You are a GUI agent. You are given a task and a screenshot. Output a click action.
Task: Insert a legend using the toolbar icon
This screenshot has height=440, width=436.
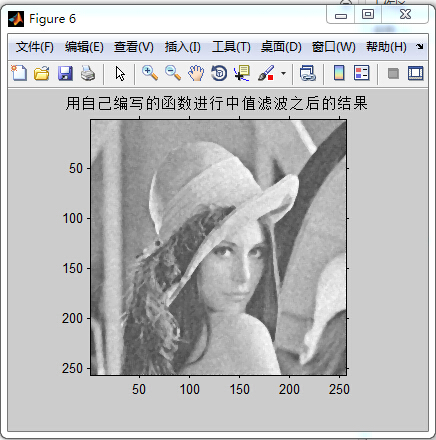click(x=362, y=73)
